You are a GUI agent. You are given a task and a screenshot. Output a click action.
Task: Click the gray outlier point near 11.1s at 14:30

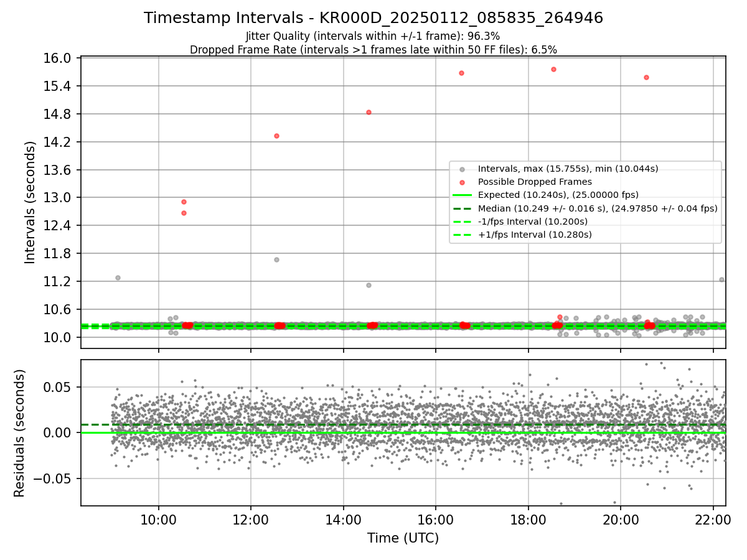(x=369, y=285)
